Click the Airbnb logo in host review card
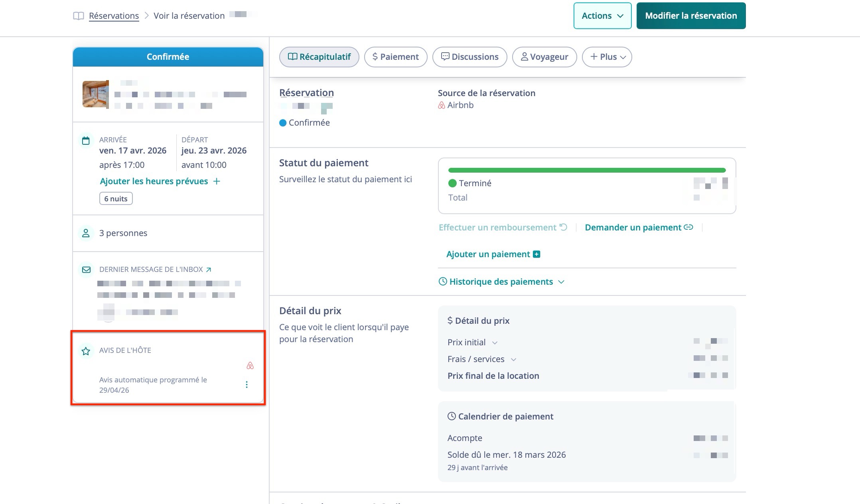Viewport: 860px width, 504px height. [x=250, y=366]
